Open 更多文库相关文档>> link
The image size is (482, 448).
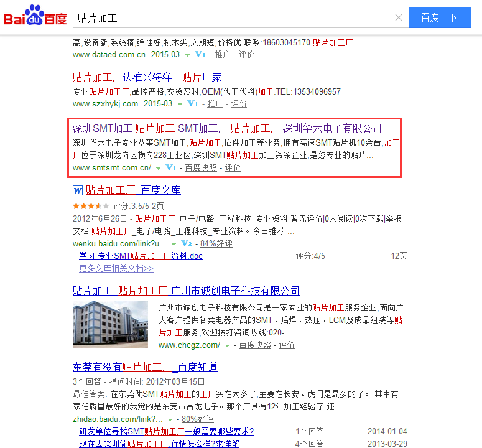pyautogui.click(x=116, y=268)
